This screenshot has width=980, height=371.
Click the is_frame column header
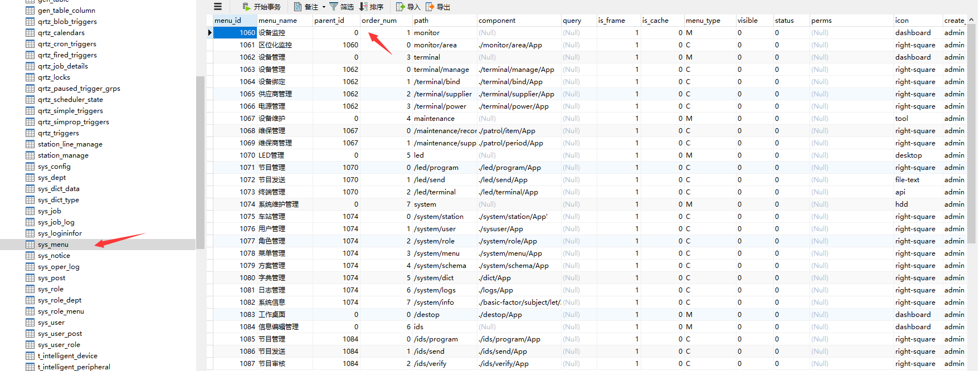(618, 21)
